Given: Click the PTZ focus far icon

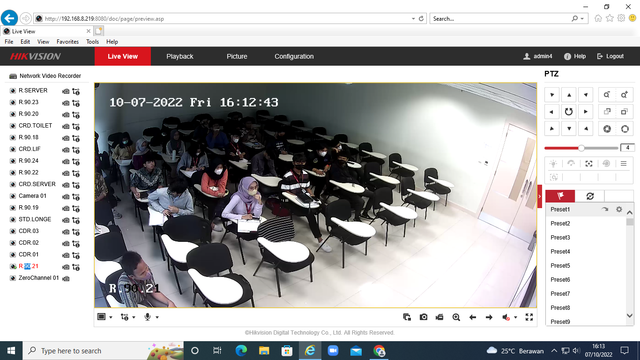Looking at the screenshot, I should pyautogui.click(x=624, y=111).
